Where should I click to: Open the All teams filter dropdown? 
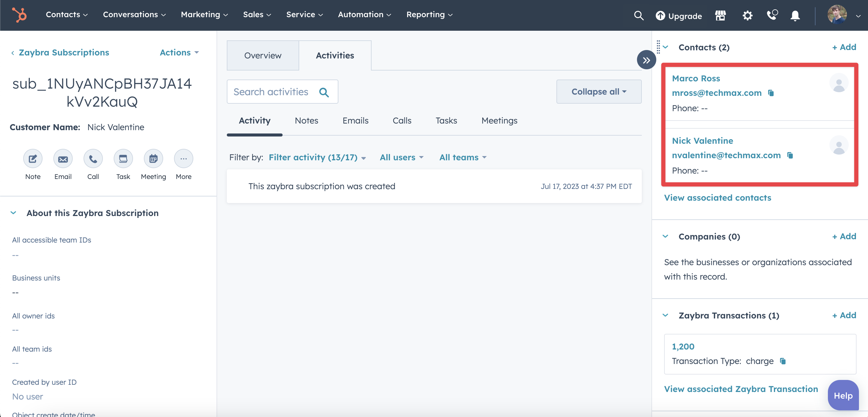point(463,157)
